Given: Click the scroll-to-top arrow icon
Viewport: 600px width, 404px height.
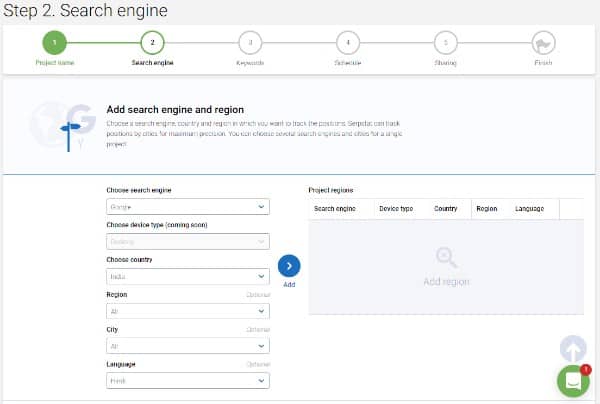Looking at the screenshot, I should pos(573,349).
